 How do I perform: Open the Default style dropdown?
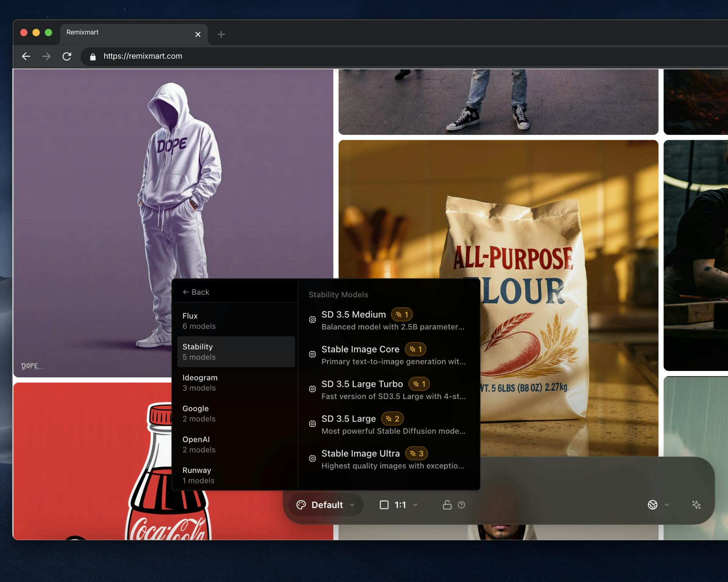pos(326,505)
